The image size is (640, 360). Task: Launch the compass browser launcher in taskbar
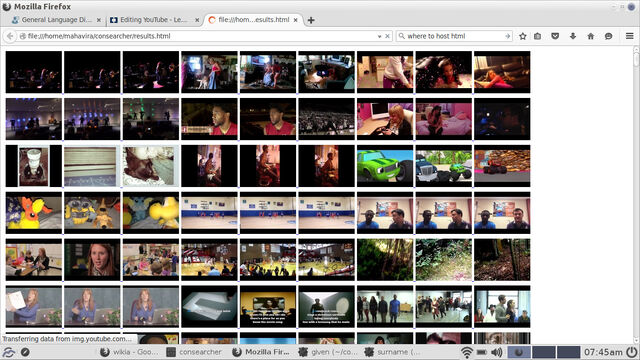tap(25, 352)
